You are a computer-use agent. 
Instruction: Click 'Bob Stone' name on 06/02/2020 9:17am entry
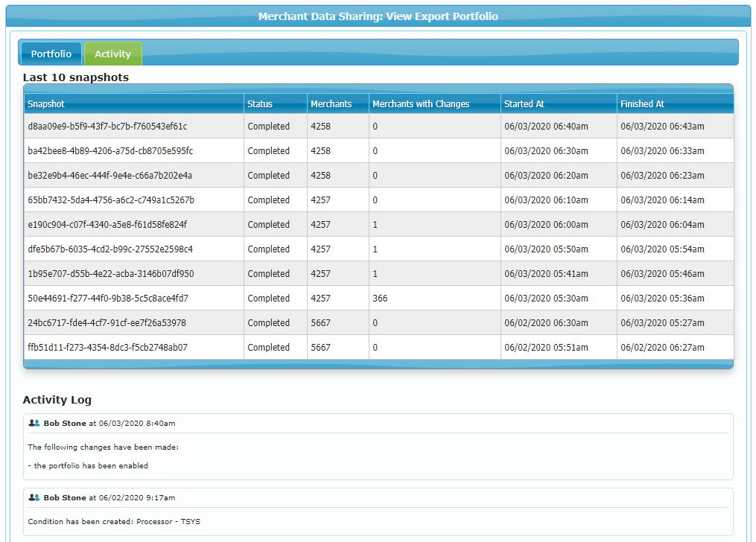tap(65, 497)
